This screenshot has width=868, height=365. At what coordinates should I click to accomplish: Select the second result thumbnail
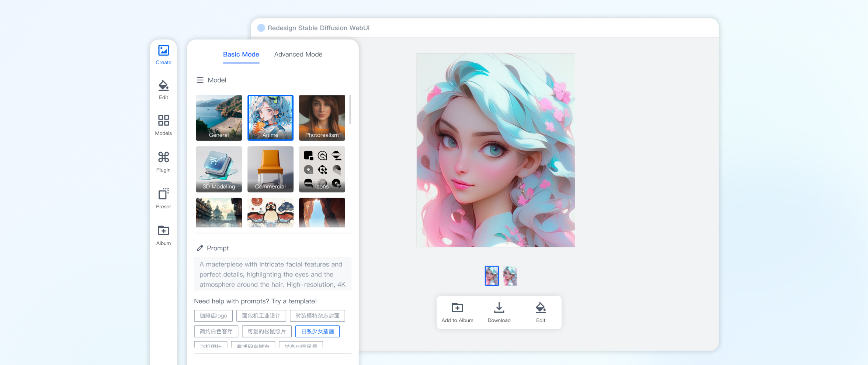click(510, 276)
